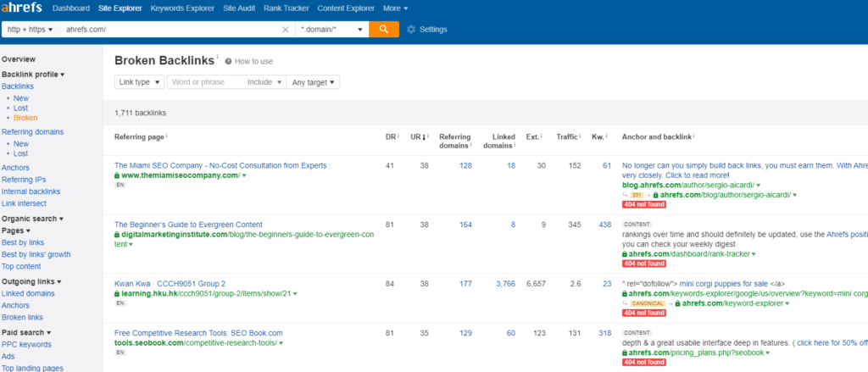Open Broken under Backlinks in the sidebar
This screenshot has width=868, height=372.
click(x=25, y=118)
